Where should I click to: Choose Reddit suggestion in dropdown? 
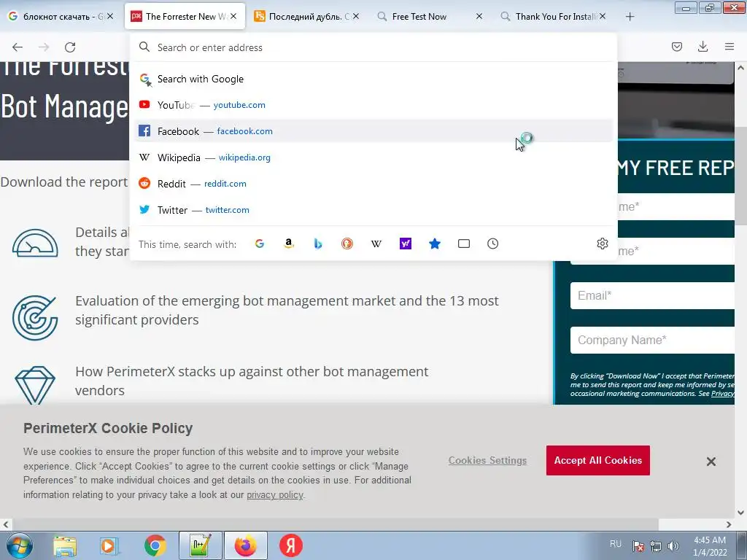(x=373, y=184)
